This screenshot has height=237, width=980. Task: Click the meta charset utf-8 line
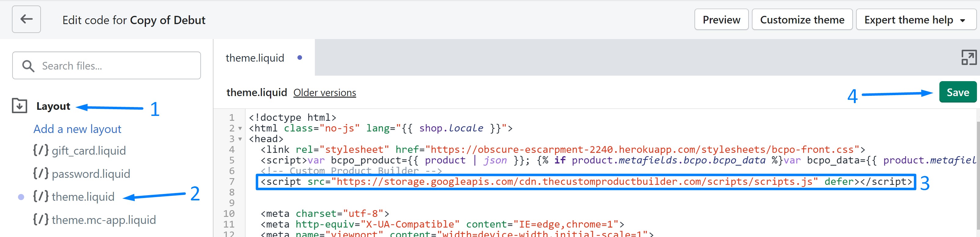[325, 214]
